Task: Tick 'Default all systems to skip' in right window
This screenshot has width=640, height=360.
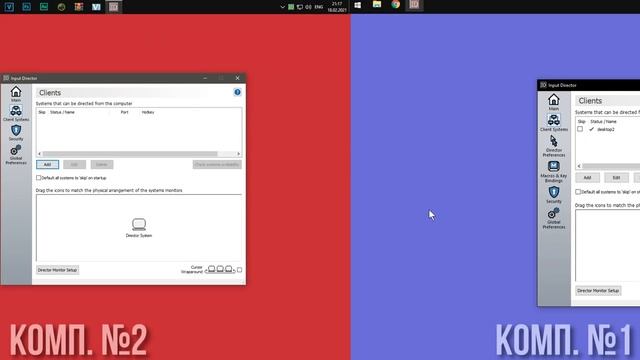Action: tap(578, 191)
